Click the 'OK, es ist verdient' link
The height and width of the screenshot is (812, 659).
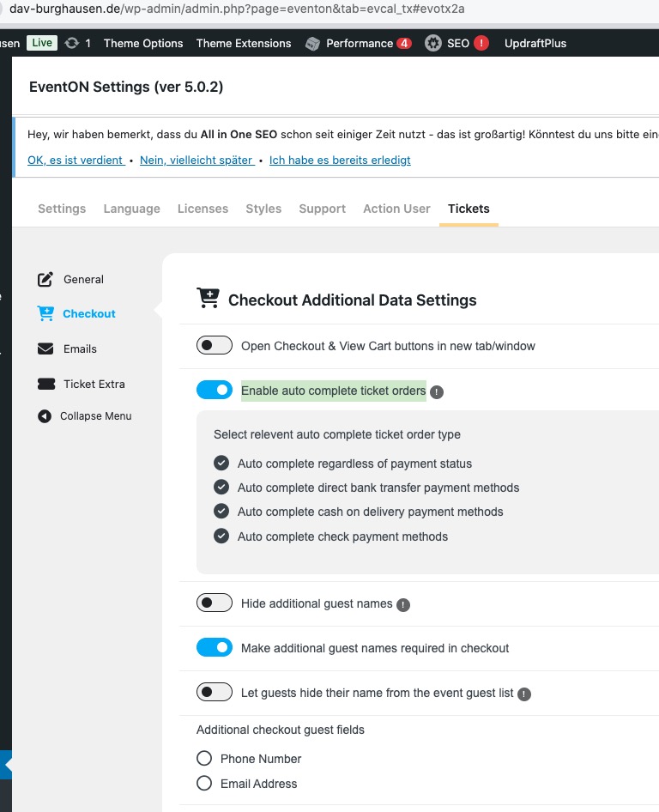click(76, 160)
